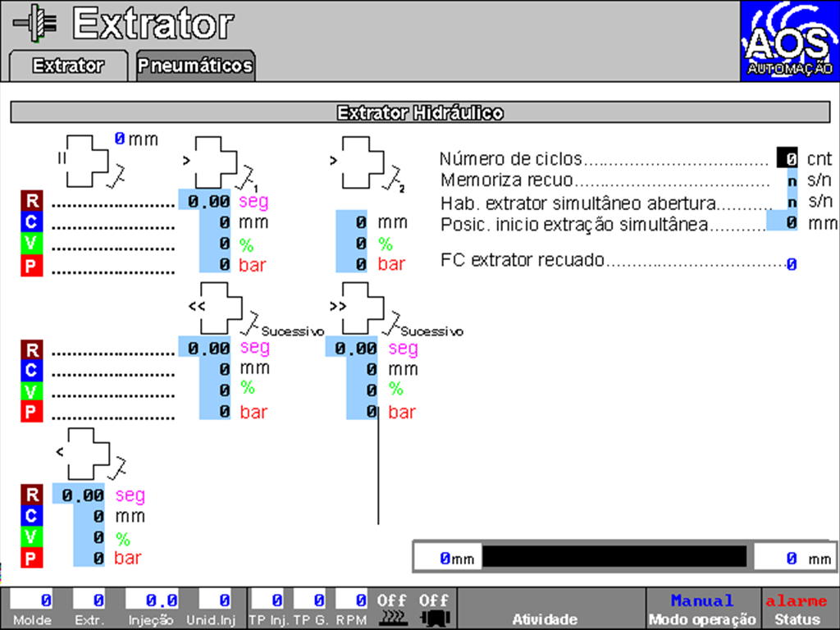Image resolution: width=840 pixels, height=630 pixels.
Task: Click the black extractor position bar
Action: tap(614, 557)
